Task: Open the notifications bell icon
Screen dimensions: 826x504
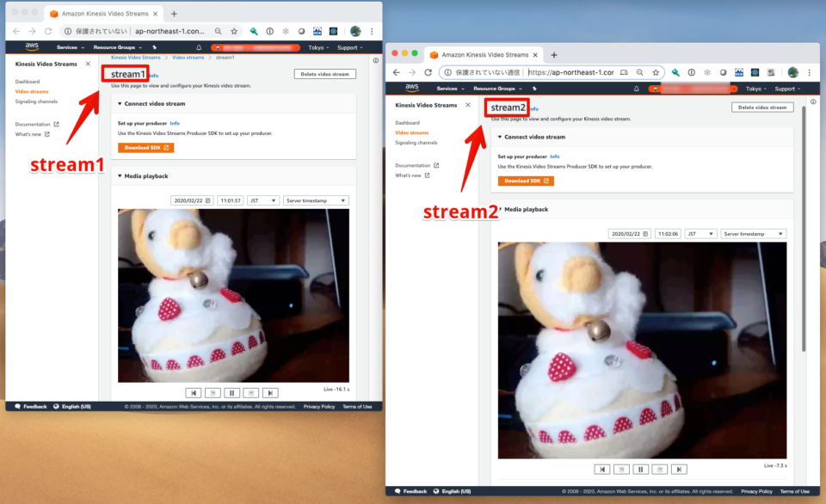Action: click(198, 47)
